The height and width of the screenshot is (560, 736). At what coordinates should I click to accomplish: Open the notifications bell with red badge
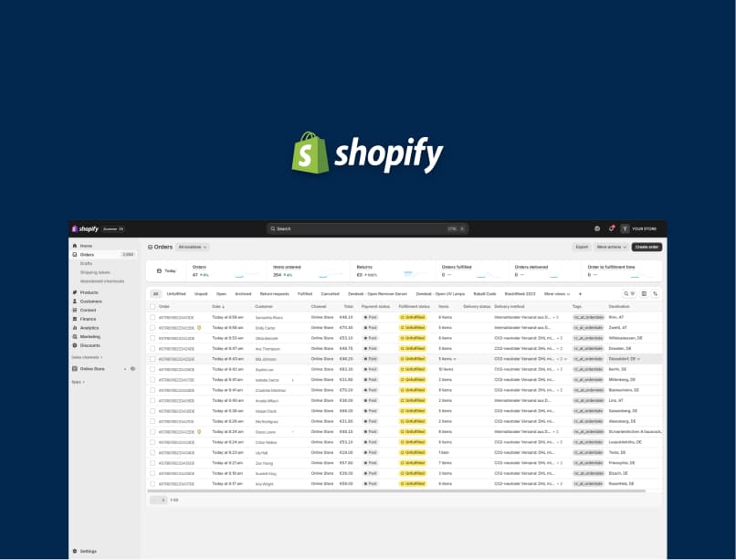(611, 228)
